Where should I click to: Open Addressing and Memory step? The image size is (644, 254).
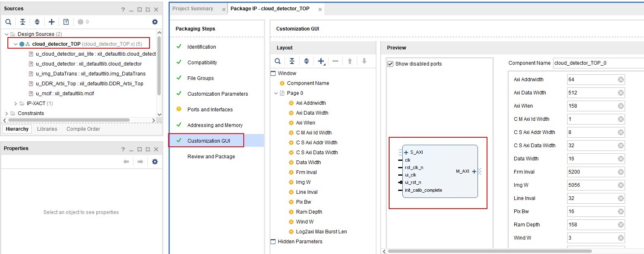coord(216,125)
